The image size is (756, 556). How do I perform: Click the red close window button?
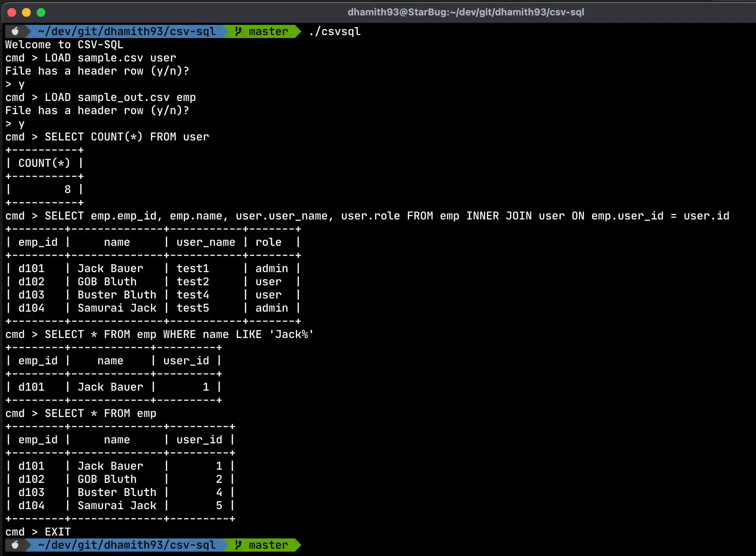[12, 12]
